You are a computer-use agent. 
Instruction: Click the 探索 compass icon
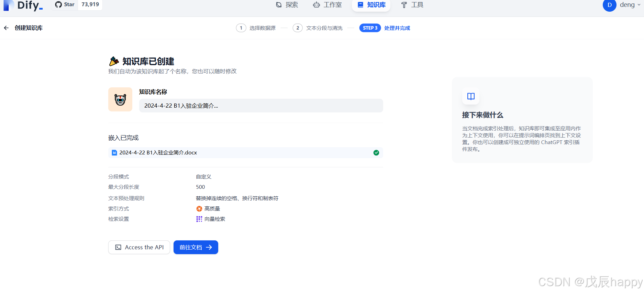point(279,5)
